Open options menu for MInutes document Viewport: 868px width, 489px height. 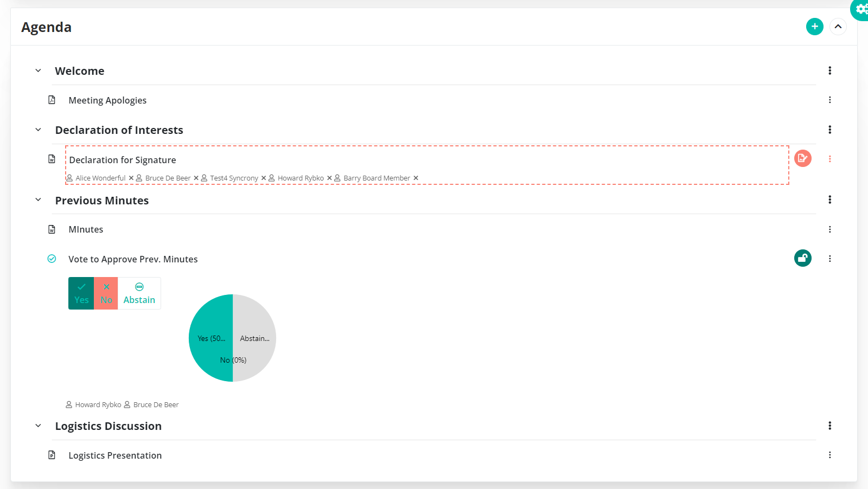829,229
